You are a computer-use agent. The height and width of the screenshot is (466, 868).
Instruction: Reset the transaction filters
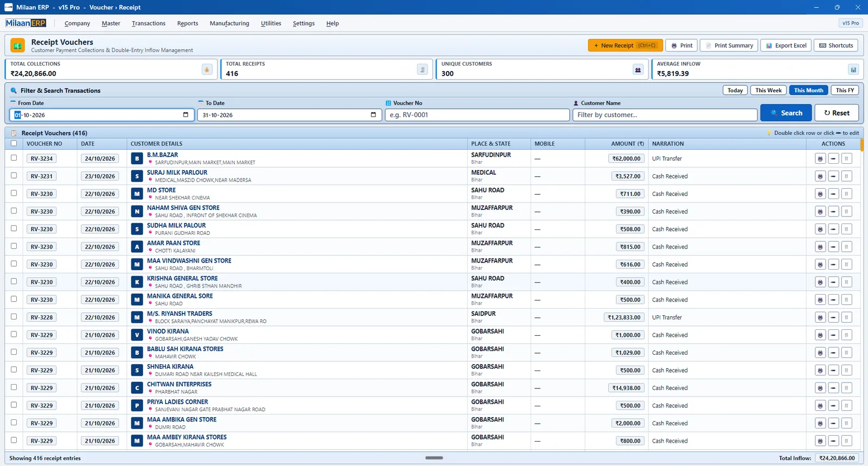pos(837,113)
